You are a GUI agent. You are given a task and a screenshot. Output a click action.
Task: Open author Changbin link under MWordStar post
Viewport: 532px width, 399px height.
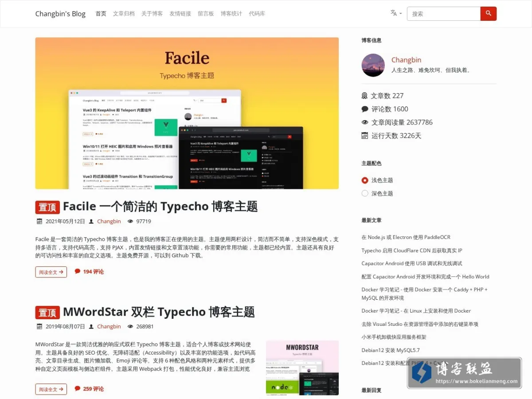pyautogui.click(x=109, y=326)
